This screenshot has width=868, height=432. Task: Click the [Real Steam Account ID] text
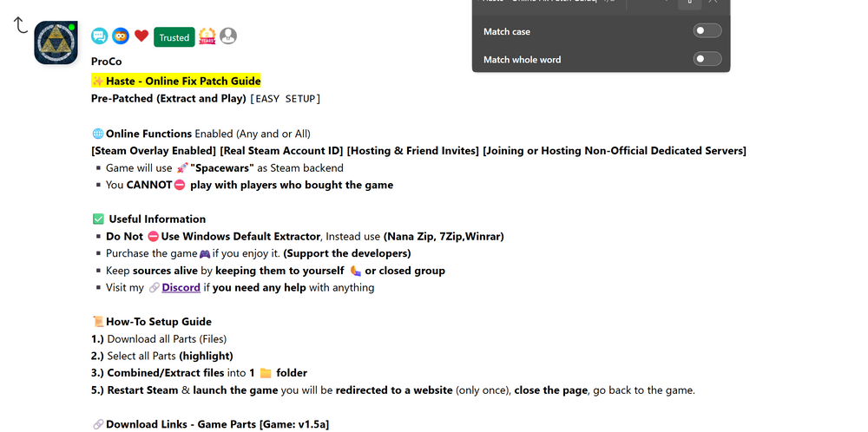(282, 150)
